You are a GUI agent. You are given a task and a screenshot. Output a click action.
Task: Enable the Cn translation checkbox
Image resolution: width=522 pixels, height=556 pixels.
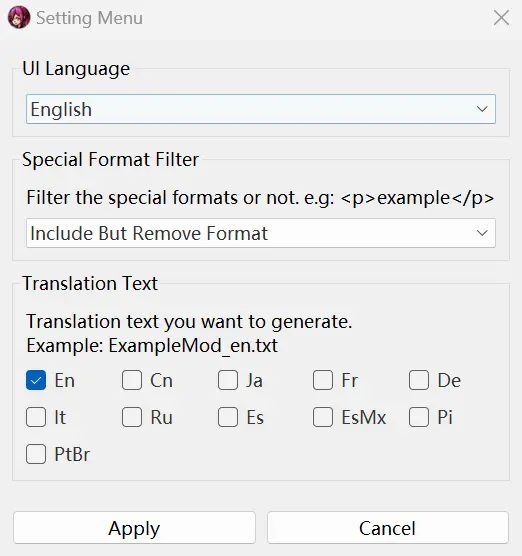coord(132,380)
